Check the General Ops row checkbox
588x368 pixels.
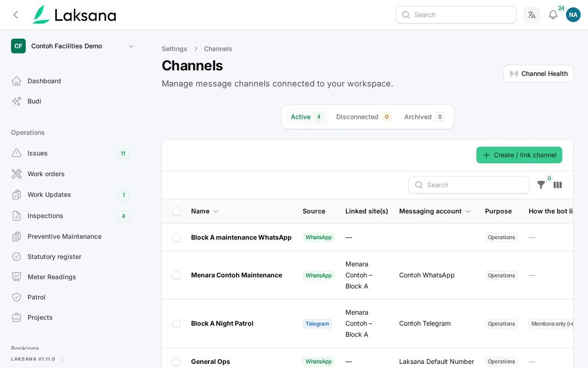click(x=176, y=362)
